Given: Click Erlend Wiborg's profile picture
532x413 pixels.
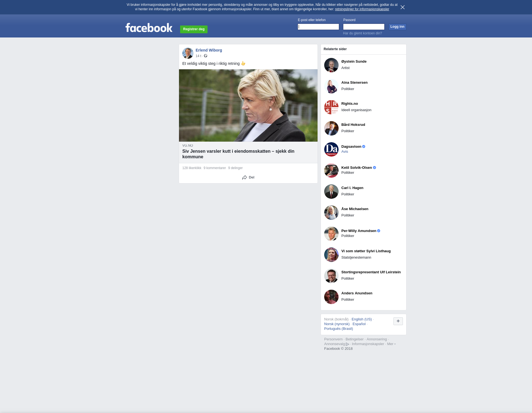Looking at the screenshot, I should (x=188, y=53).
